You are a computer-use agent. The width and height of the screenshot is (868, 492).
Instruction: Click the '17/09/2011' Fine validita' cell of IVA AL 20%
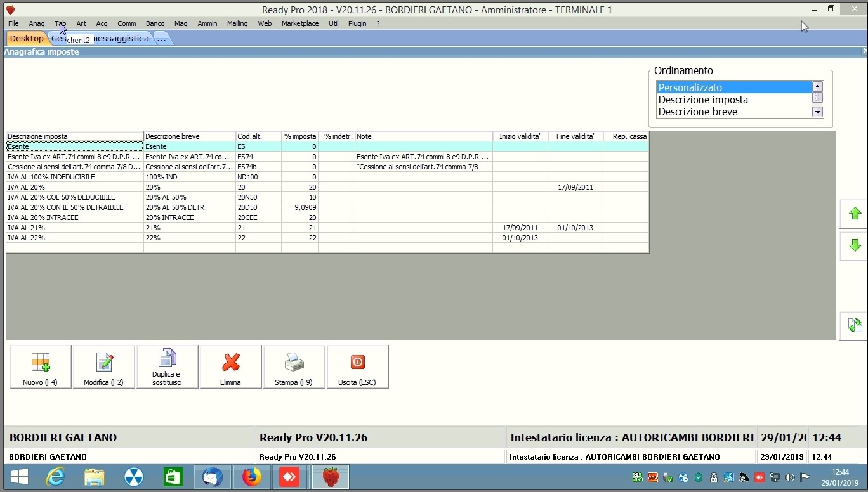click(x=575, y=187)
